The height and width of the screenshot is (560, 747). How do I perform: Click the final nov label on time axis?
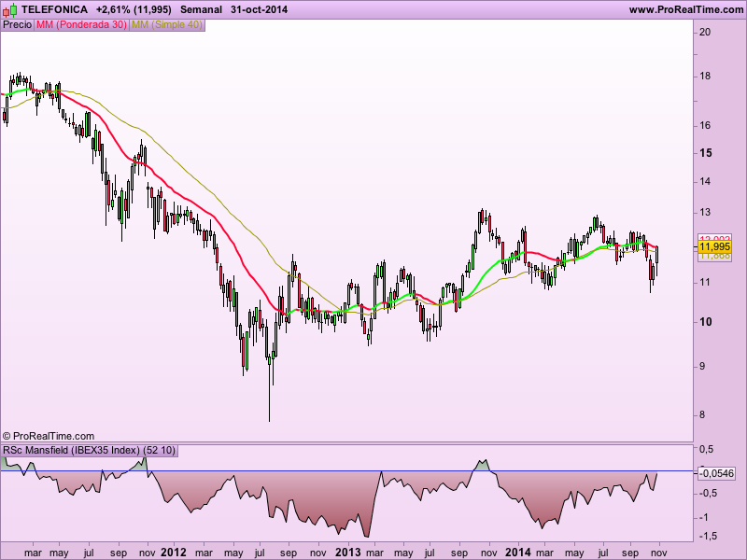(659, 553)
